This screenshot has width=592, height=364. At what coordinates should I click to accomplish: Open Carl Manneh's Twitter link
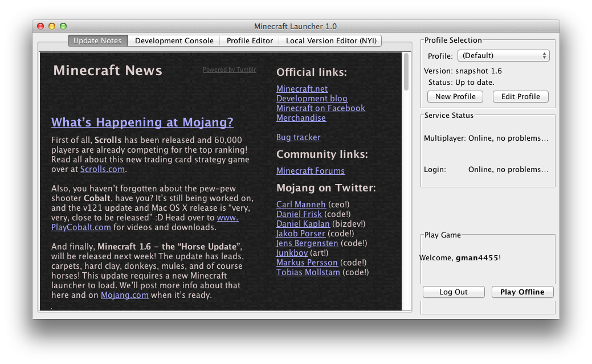pos(301,205)
